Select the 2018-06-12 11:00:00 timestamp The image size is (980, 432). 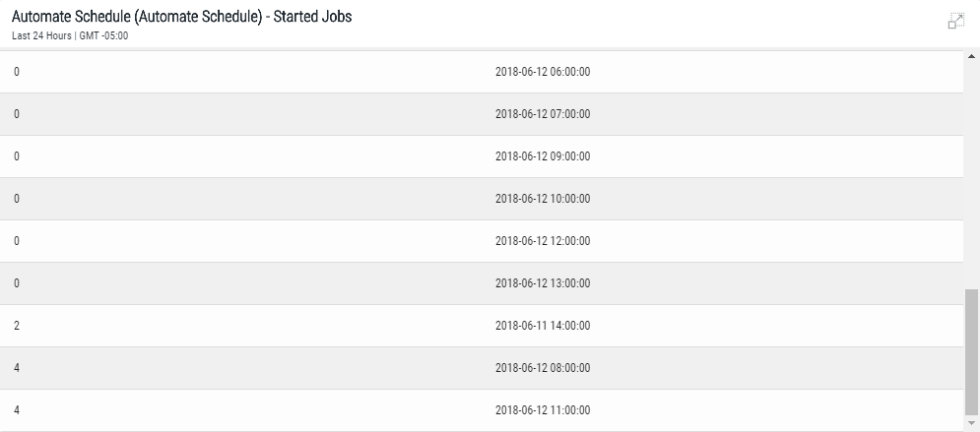[x=542, y=409]
